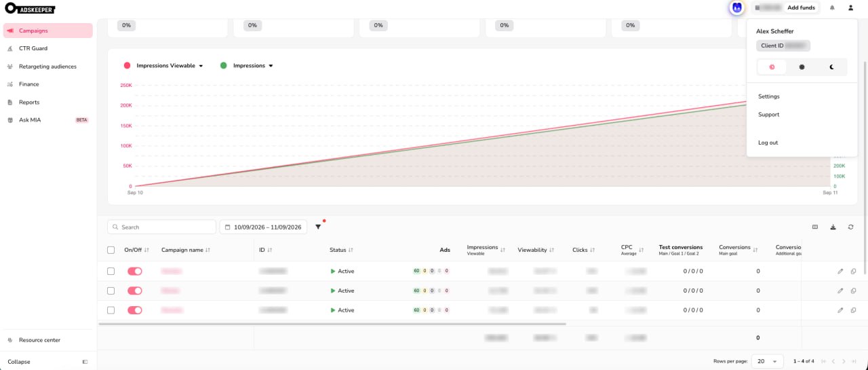Edit the first campaign row with pencil icon

(840, 271)
